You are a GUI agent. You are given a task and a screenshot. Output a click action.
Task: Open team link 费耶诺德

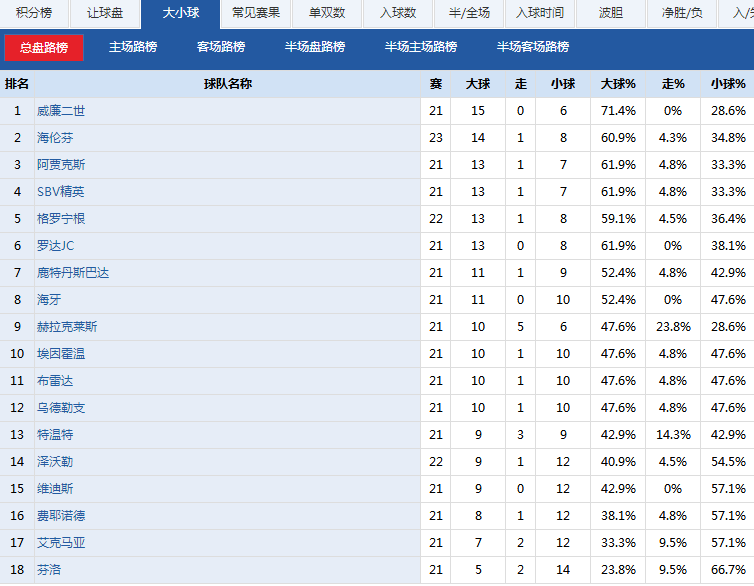tap(61, 516)
